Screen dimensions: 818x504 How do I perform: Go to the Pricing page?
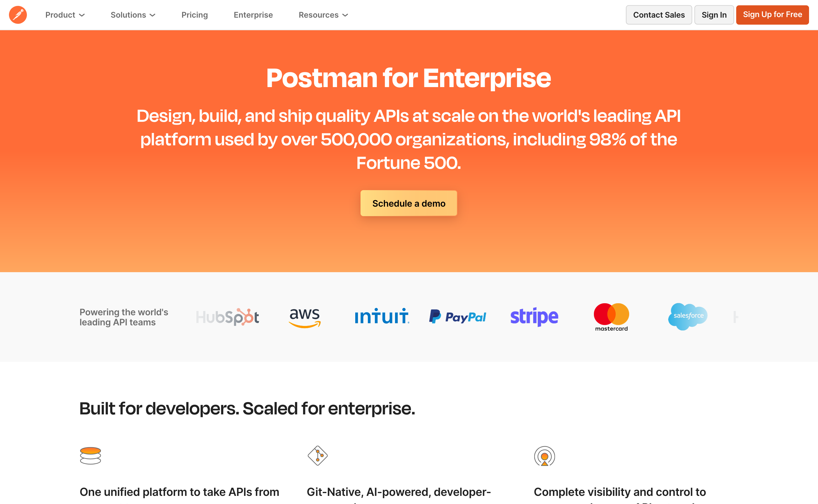[x=195, y=15]
